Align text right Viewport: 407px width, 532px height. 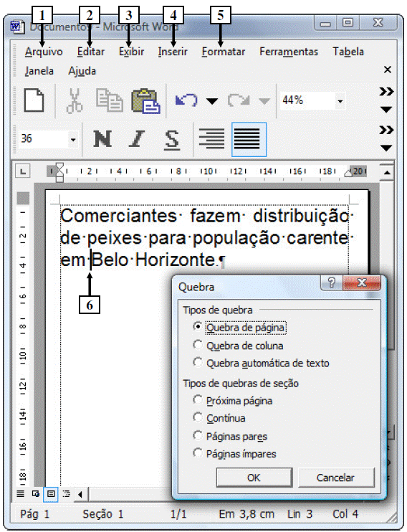click(211, 139)
